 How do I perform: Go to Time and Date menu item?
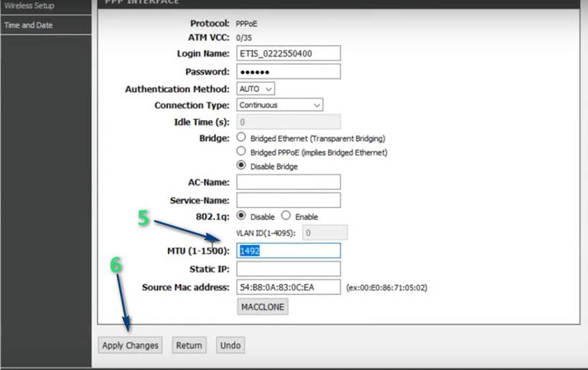[46, 25]
